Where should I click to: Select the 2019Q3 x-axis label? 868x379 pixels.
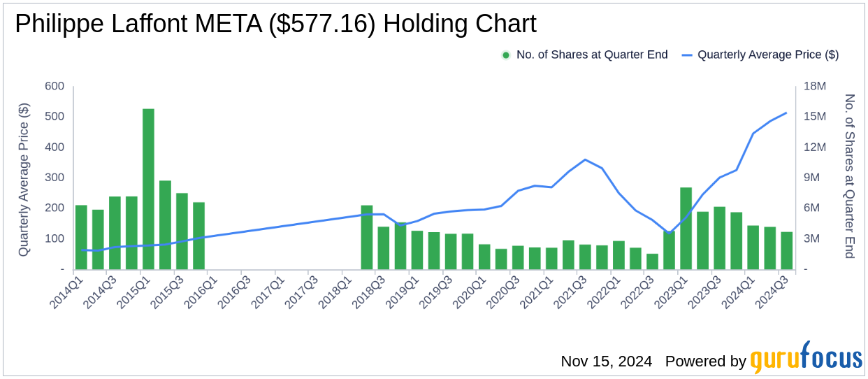click(435, 292)
